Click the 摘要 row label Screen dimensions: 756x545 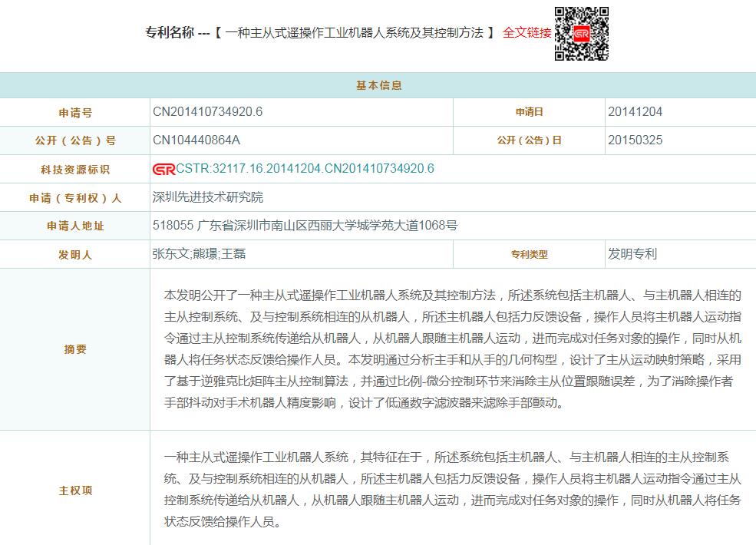point(75,349)
